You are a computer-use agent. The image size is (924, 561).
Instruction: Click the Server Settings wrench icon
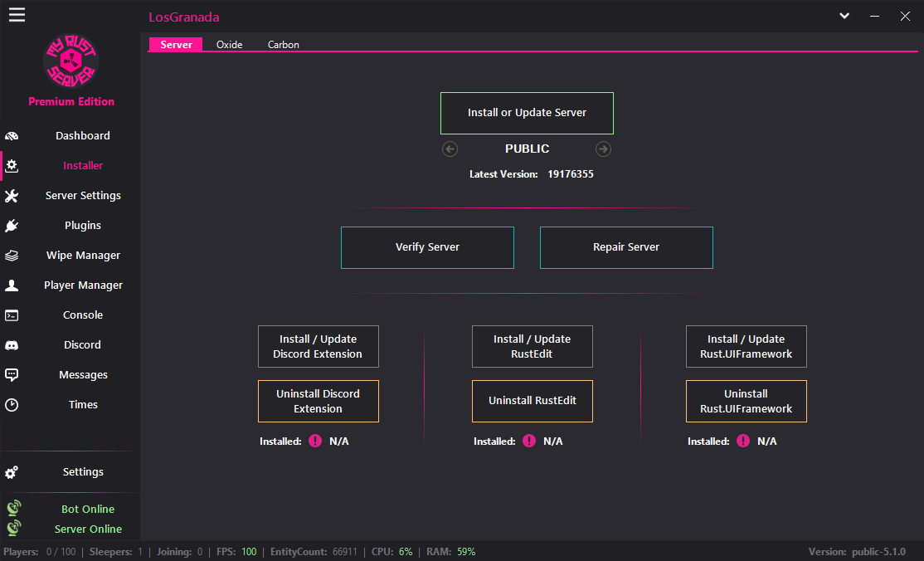12,196
